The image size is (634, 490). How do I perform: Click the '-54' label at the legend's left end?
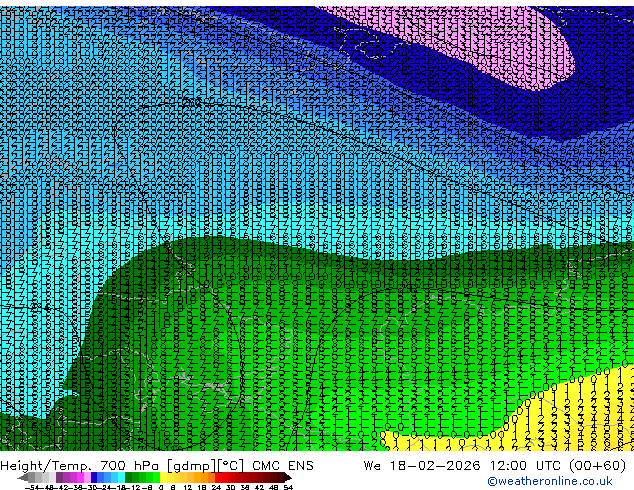(32, 487)
